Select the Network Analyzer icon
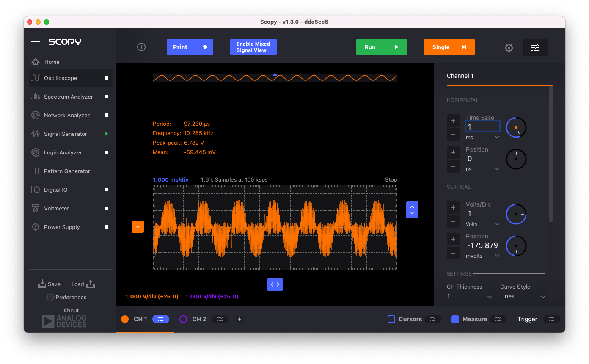The height and width of the screenshot is (364, 589). [36, 115]
